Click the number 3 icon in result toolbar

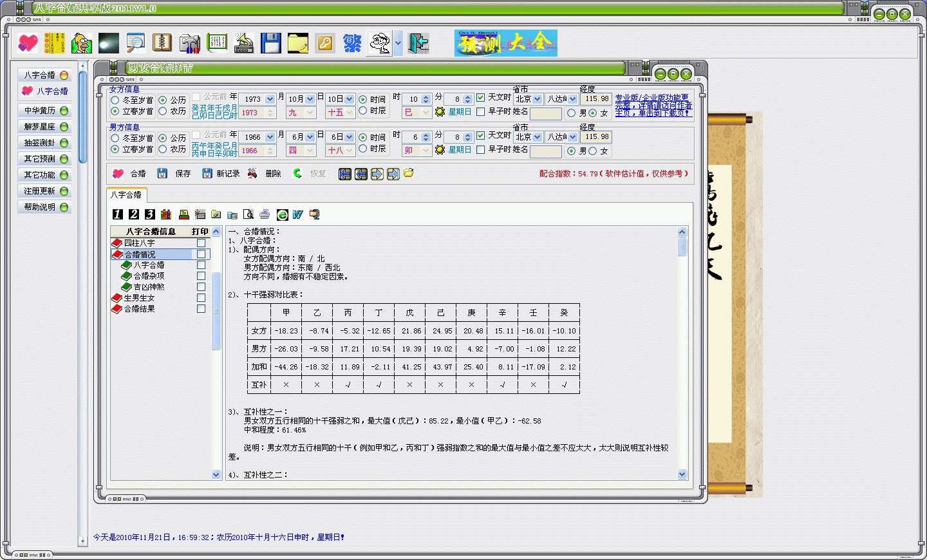pos(150,214)
